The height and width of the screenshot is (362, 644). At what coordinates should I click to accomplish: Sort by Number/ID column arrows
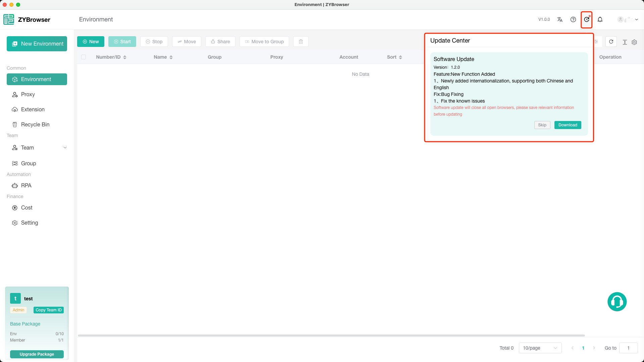[125, 57]
